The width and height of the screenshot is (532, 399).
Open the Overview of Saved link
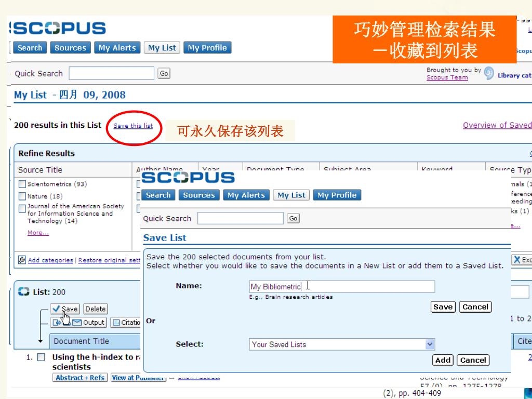[x=497, y=125]
